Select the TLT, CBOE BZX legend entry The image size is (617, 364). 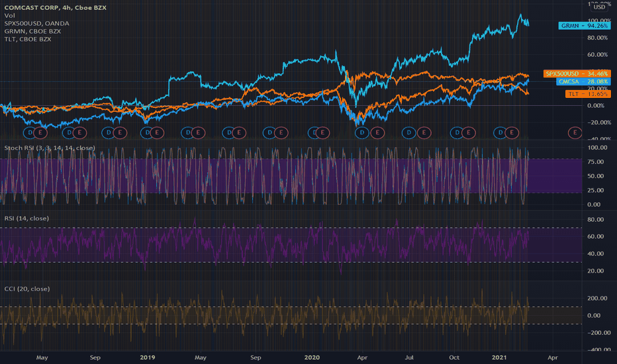click(28, 39)
